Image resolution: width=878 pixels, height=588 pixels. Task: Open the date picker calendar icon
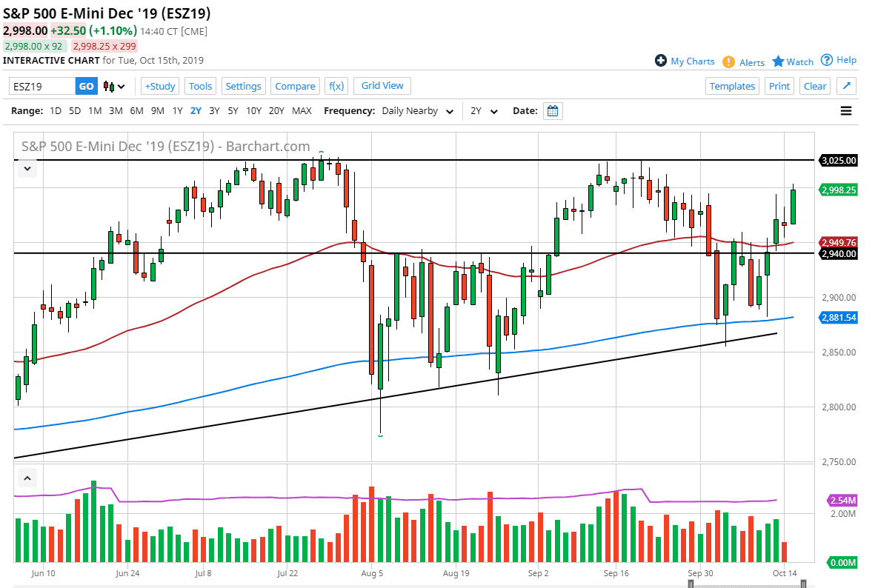tap(551, 110)
